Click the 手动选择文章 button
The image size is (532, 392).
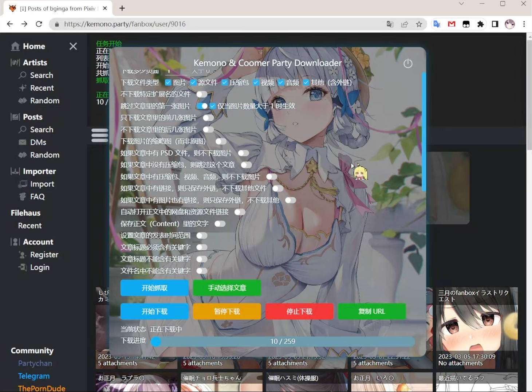(x=227, y=288)
